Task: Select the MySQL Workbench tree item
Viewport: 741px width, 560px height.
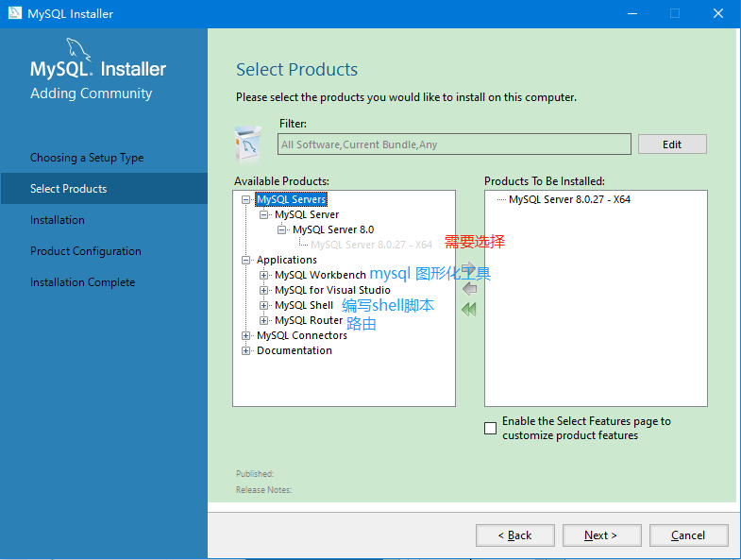Action: (x=320, y=275)
